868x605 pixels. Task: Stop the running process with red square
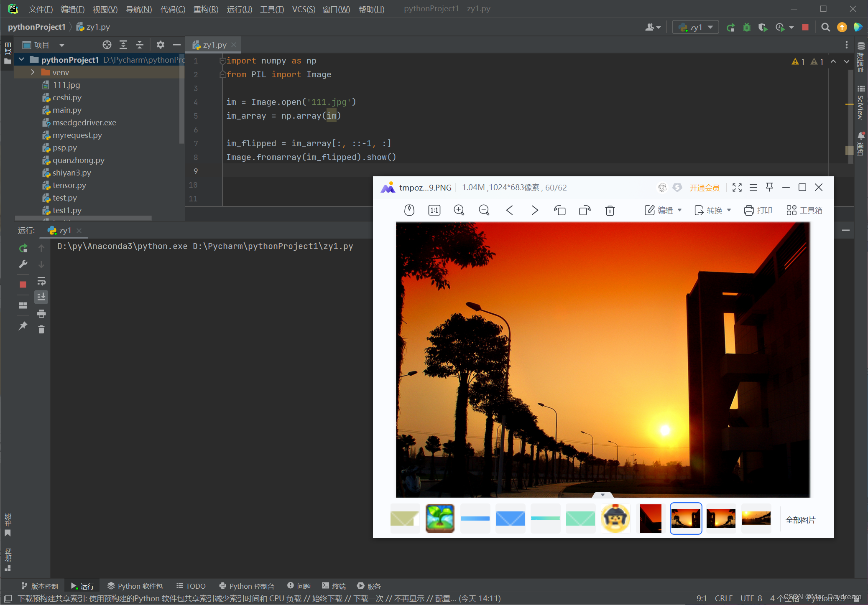[x=23, y=284]
